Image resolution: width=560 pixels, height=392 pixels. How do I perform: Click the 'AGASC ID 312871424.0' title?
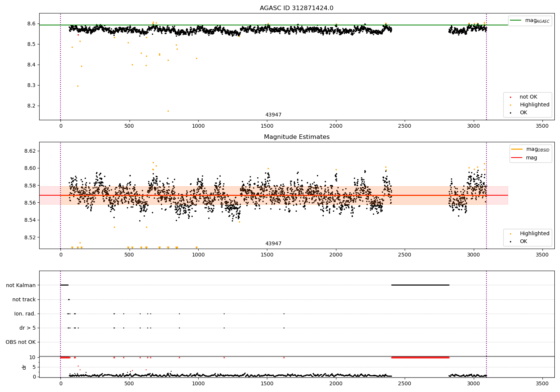click(297, 8)
